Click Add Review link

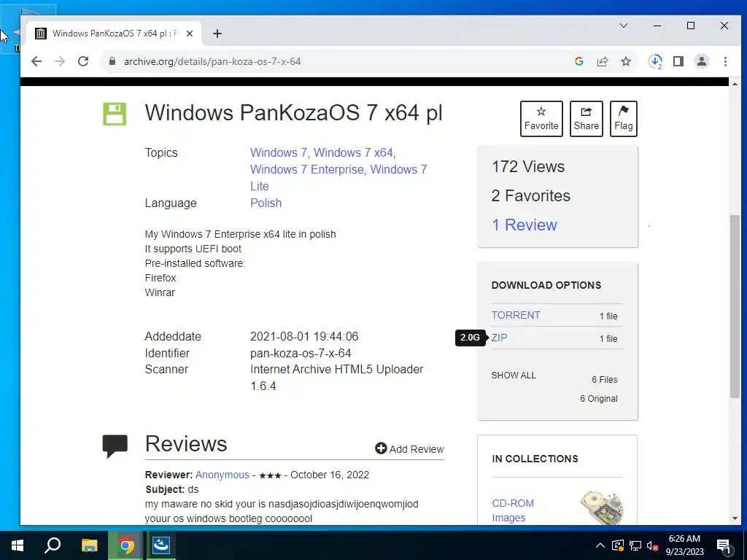(x=410, y=449)
